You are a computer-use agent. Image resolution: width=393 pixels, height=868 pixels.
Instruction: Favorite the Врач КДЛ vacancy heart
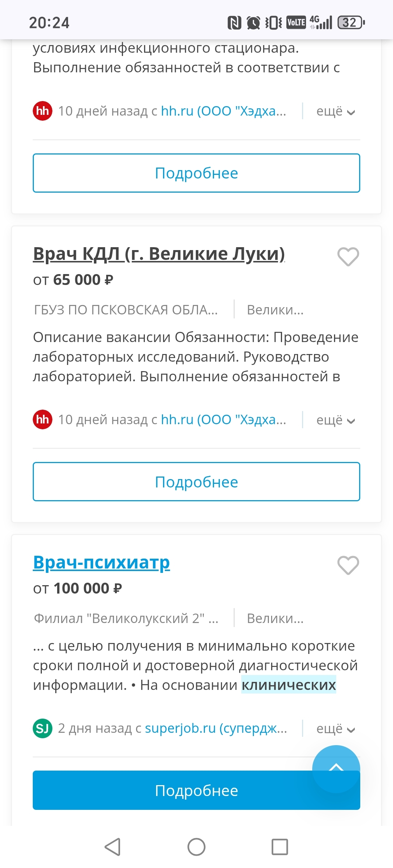coord(348,256)
